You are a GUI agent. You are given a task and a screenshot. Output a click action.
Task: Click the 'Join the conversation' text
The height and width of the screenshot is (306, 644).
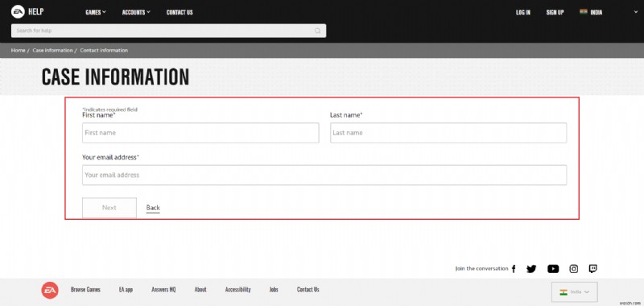click(x=481, y=269)
